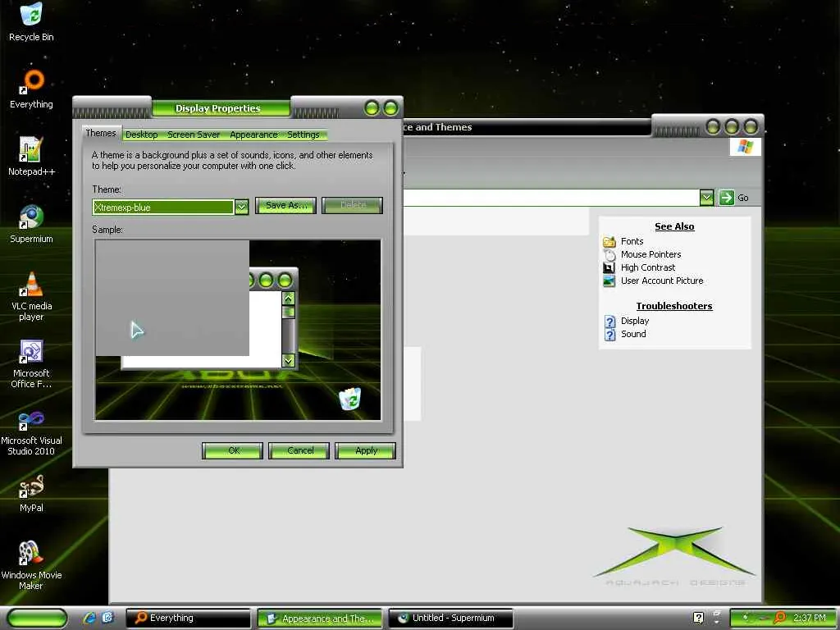Open the Settings tab
Image resolution: width=840 pixels, height=630 pixels.
pyautogui.click(x=304, y=135)
